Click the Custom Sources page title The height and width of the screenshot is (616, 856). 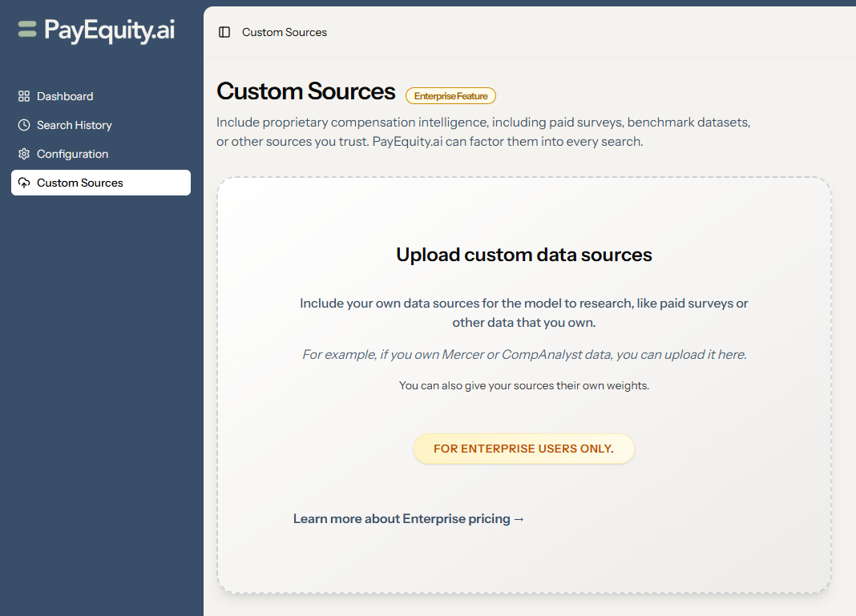305,91
